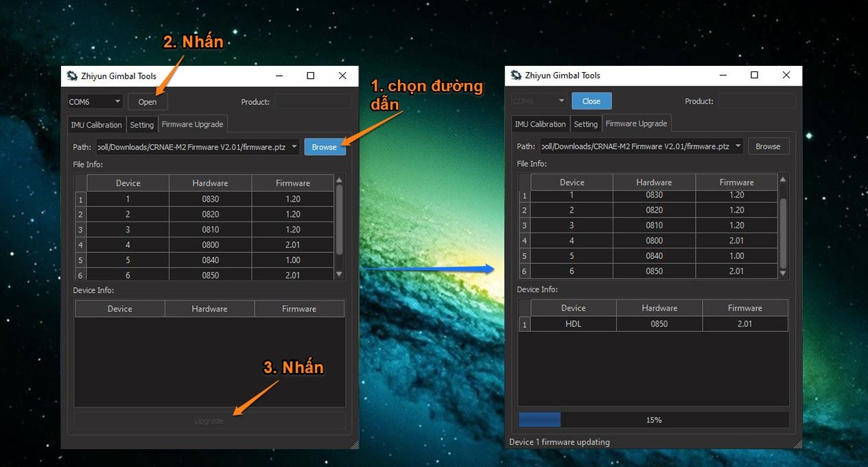This screenshot has width=868, height=467.
Task: Click File Info scroll-up arrow in the updating window
Action: click(x=784, y=178)
